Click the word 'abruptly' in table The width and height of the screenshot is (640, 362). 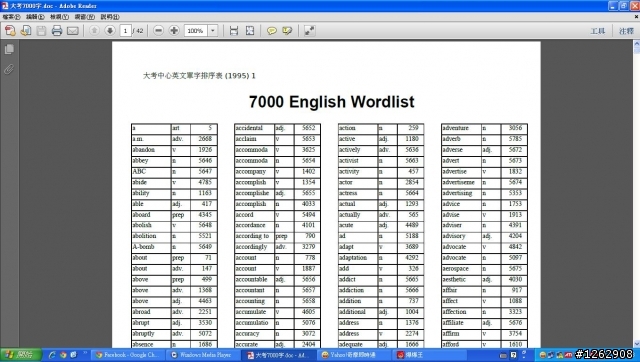coord(143,333)
